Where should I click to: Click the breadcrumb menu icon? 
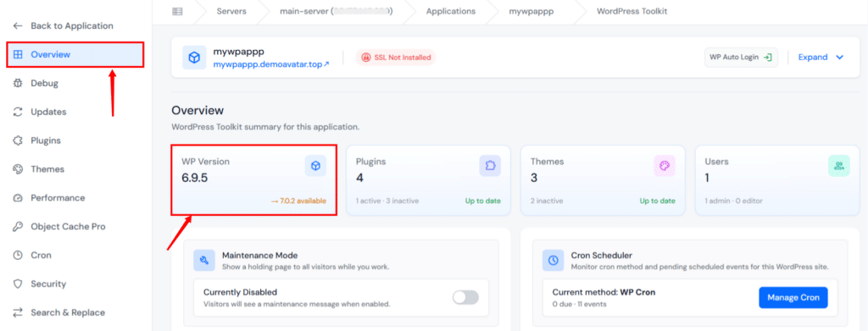[x=177, y=11]
